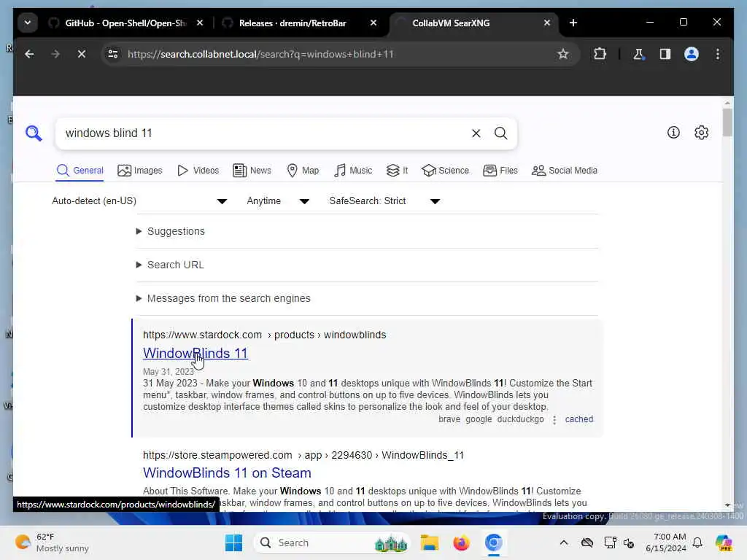Switch to Files search category
This screenshot has width=747, height=560.
[500, 171]
